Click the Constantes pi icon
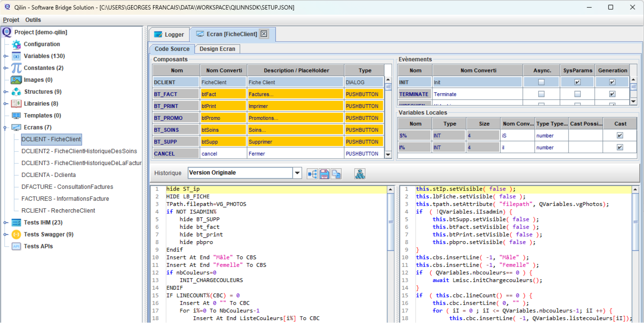Screen dimensions: 644x323 [16, 68]
